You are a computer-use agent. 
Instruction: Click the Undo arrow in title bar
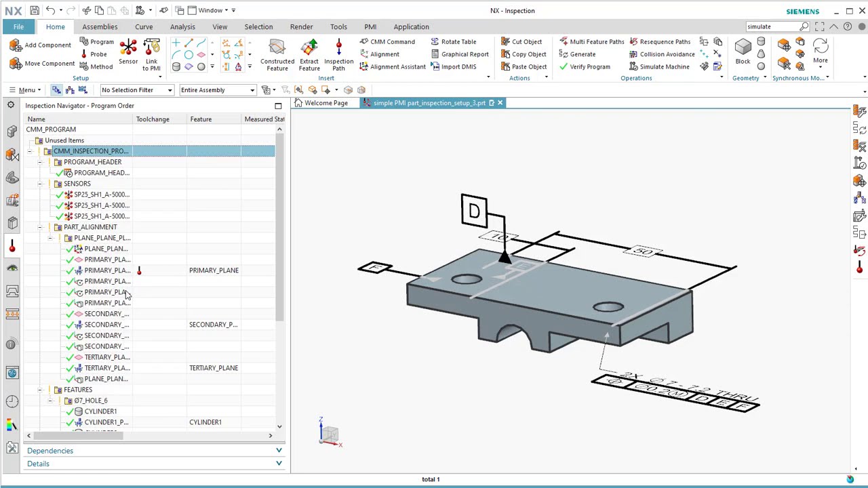point(50,10)
